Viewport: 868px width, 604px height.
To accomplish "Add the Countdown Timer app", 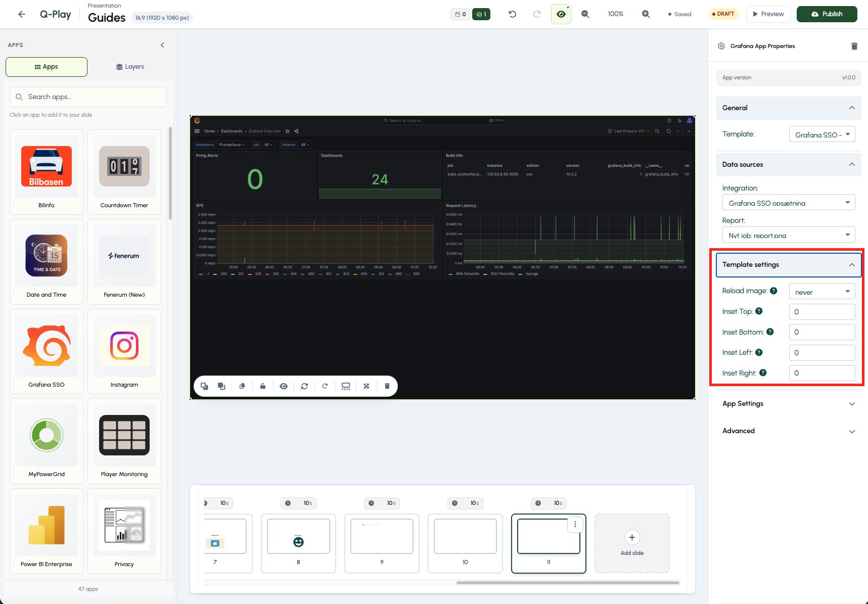I will point(124,172).
